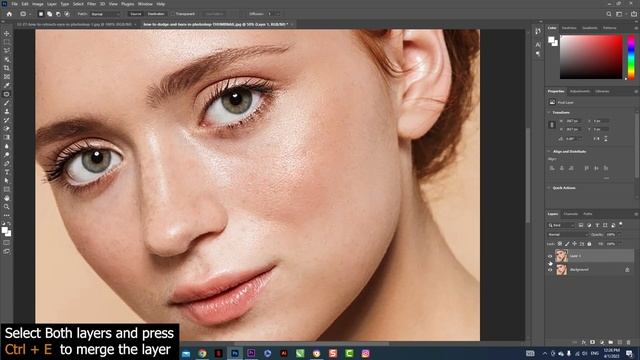Open the Filter menu
Image resolution: width=640 pixels, height=360 pixels.
click(x=91, y=4)
